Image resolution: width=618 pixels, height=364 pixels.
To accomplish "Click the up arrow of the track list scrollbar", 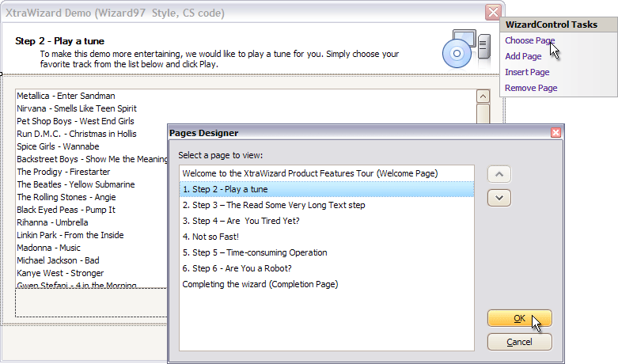I will click(483, 96).
